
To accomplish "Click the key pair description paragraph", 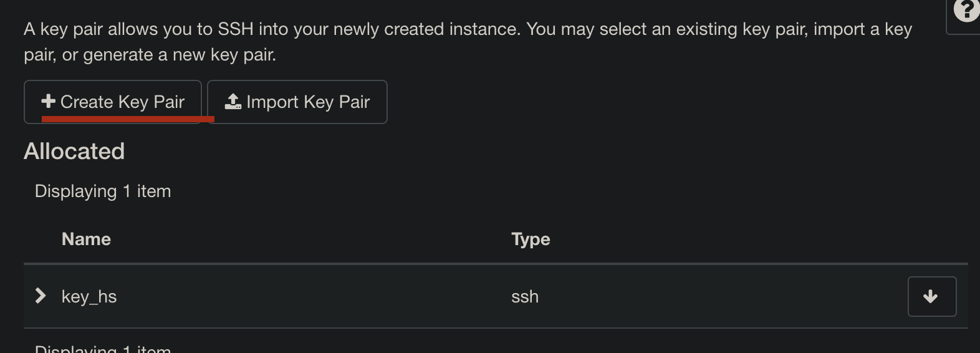I will pos(468,42).
